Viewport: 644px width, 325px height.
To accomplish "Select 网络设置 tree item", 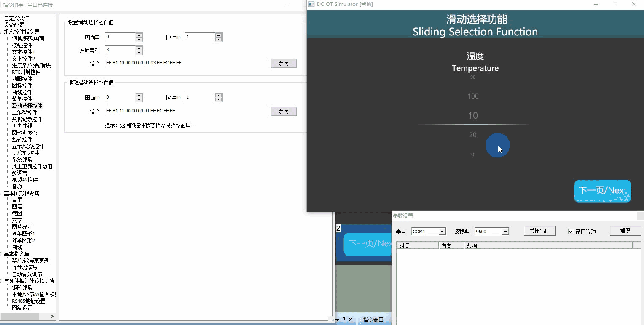I will pyautogui.click(x=22, y=308).
